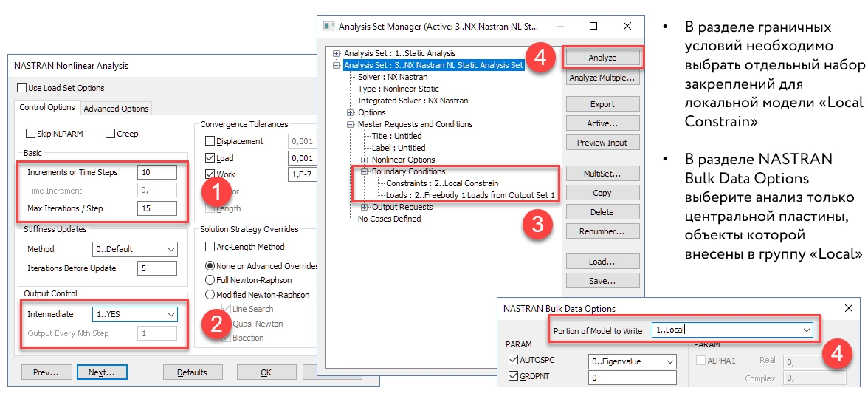868x402 pixels.
Task: Switch to the Advanced Options tab
Action: coord(117,109)
